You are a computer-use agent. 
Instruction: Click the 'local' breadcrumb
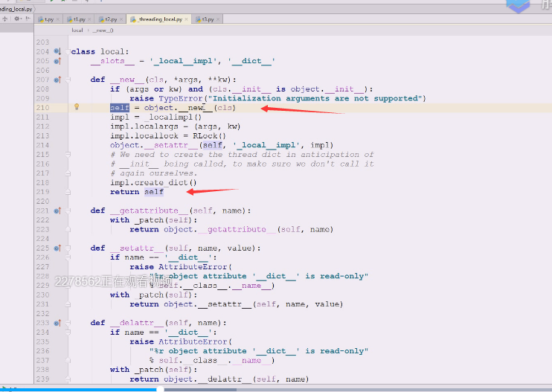point(77,30)
